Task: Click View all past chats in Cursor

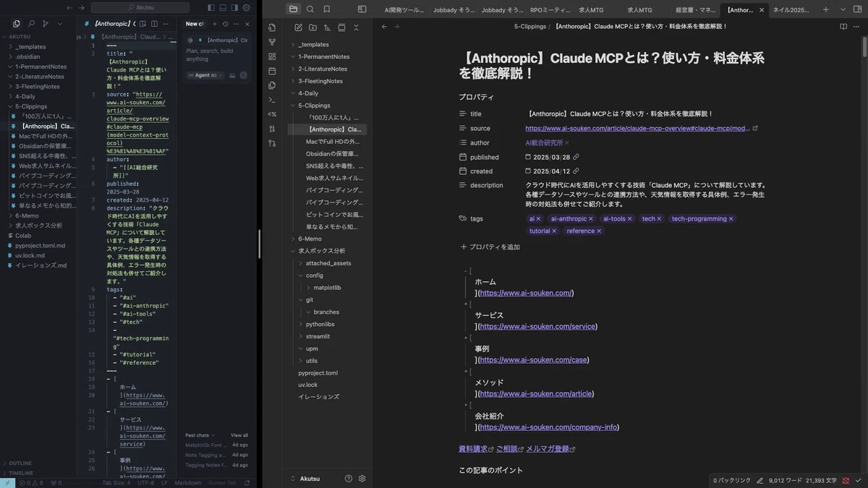Action: tap(239, 435)
